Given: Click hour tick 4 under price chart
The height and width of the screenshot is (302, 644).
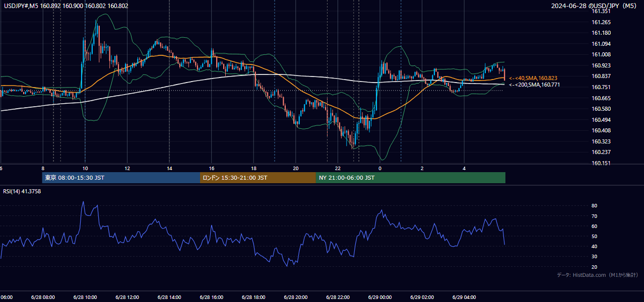Looking at the screenshot, I should (464, 168).
